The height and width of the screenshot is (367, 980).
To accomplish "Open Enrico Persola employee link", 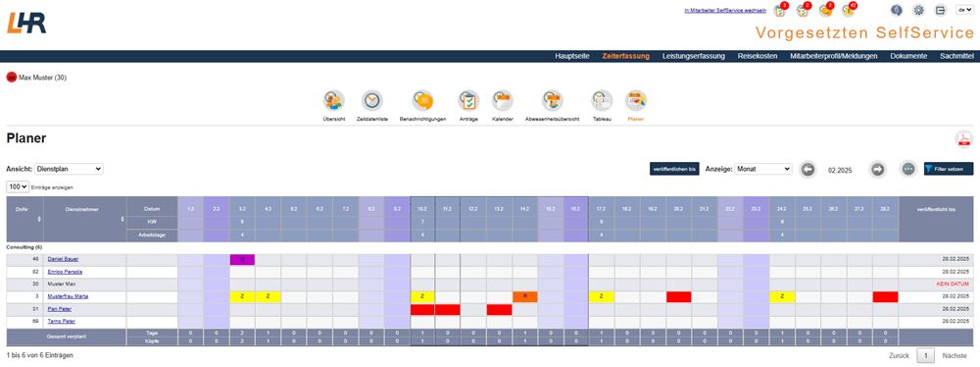I will coord(65,272).
